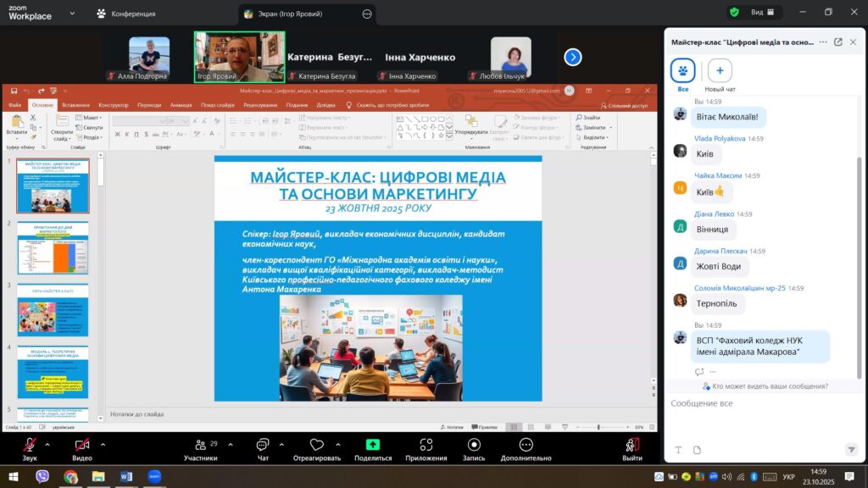Pop out the chat panel window
Screen dimensions: 868x488
(x=838, y=42)
